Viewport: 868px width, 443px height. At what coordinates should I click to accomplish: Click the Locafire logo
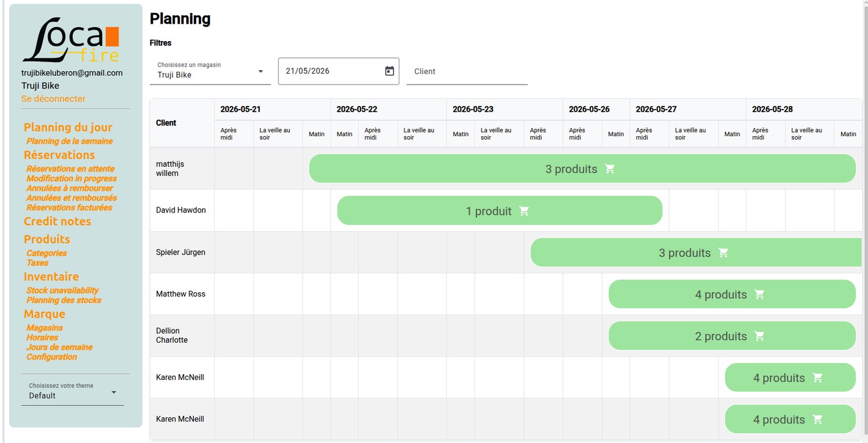tap(71, 39)
